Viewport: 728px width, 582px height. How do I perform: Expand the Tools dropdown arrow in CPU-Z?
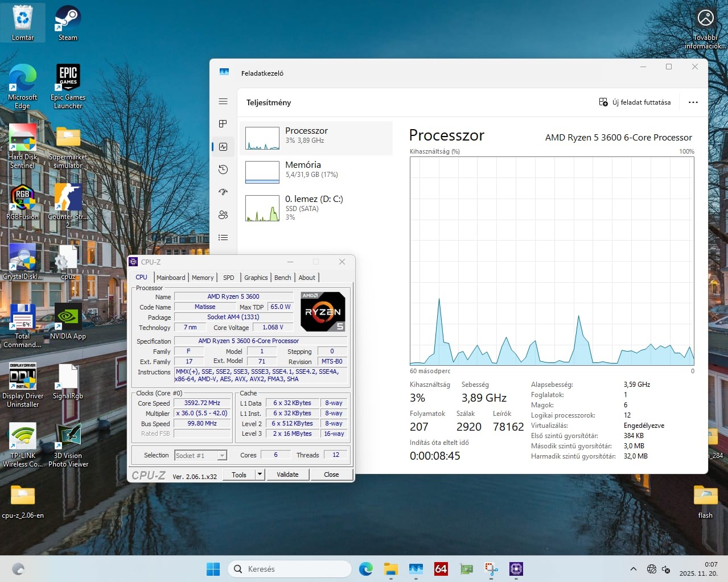point(260,474)
